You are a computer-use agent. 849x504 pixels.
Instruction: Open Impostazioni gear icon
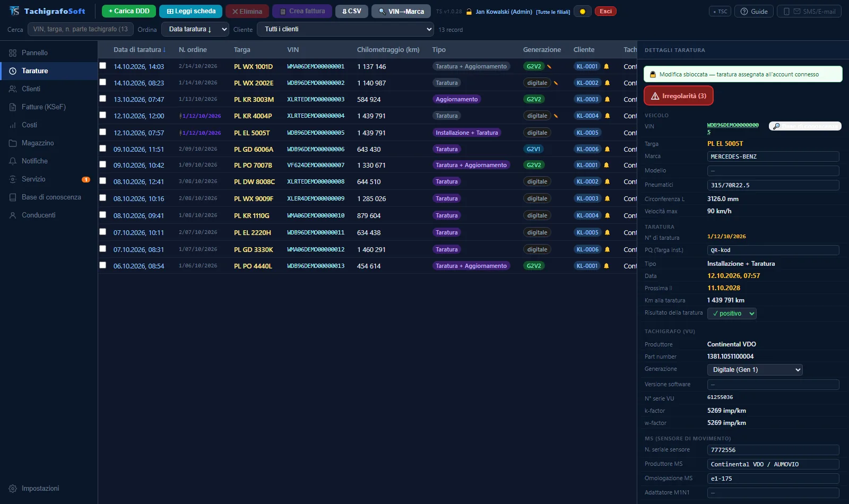click(13, 489)
